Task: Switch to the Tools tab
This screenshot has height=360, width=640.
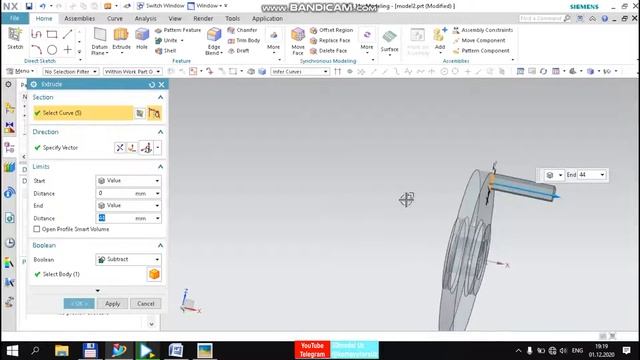Action: [x=232, y=18]
